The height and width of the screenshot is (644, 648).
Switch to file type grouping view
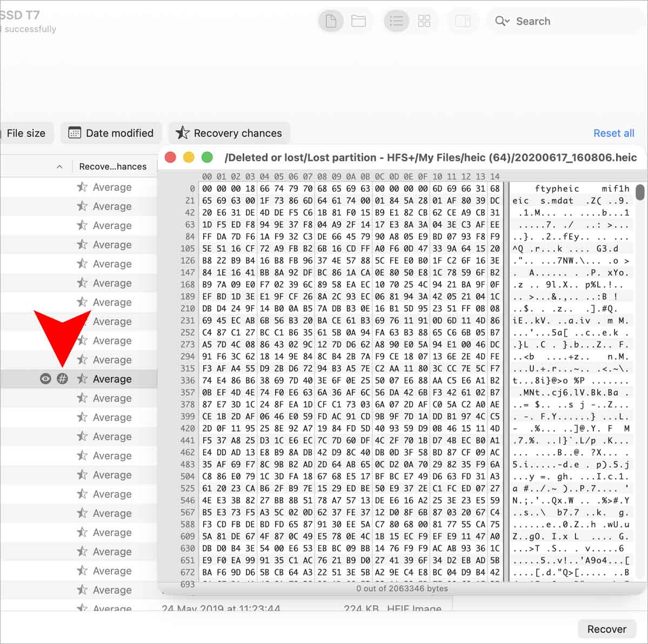pos(331,21)
